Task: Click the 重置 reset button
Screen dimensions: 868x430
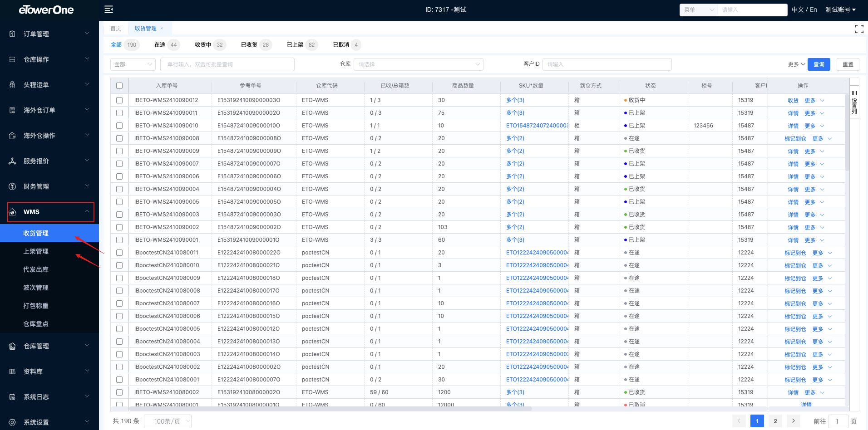Action: click(x=848, y=64)
